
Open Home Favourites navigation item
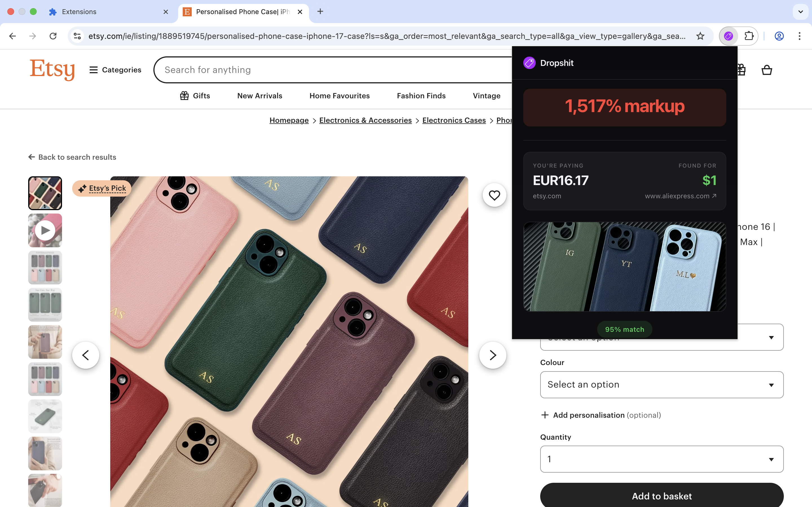coord(339,96)
